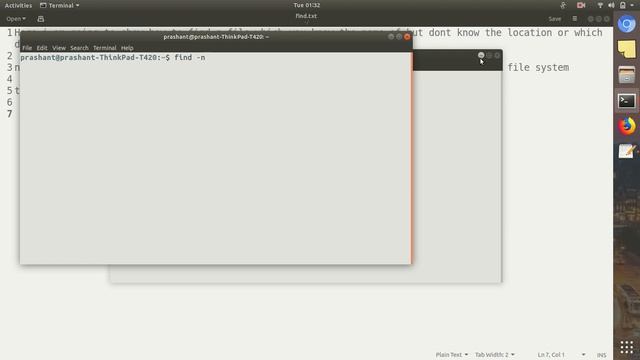Open the volume speaker icon
Viewport: 640px width, 360px height.
tap(611, 5)
